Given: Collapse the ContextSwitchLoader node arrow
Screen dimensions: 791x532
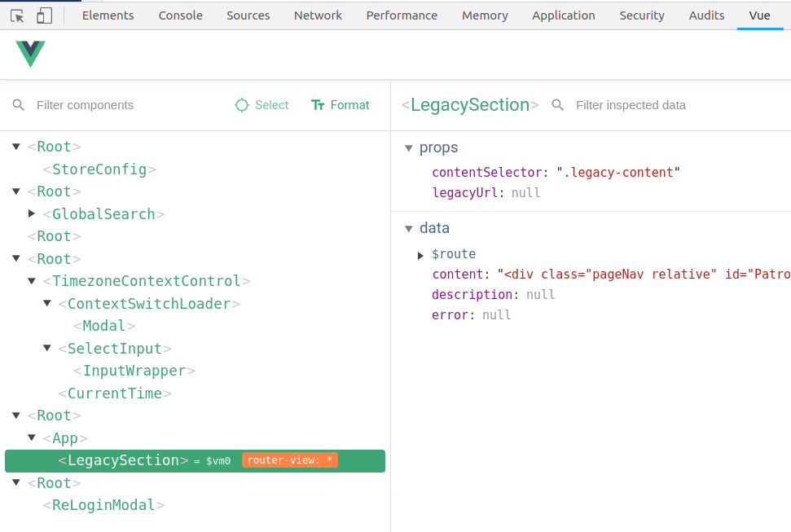Looking at the screenshot, I should pos(47,303).
